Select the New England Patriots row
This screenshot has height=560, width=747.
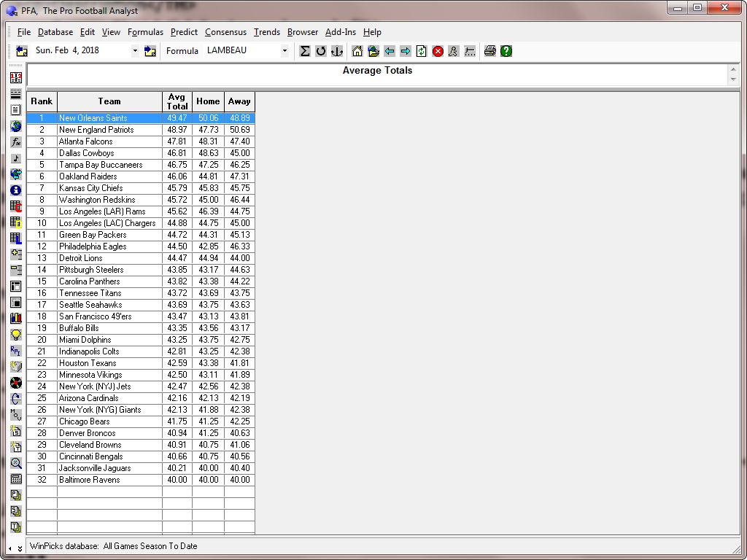coord(141,130)
